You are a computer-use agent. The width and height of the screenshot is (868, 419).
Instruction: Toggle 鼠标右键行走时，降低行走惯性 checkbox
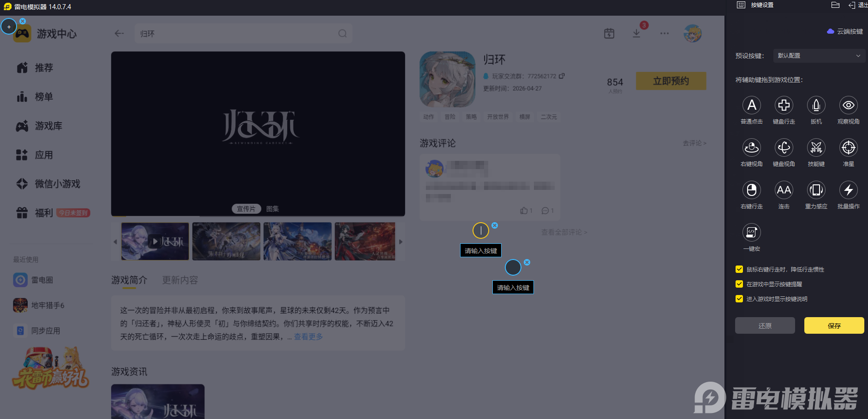pyautogui.click(x=739, y=269)
